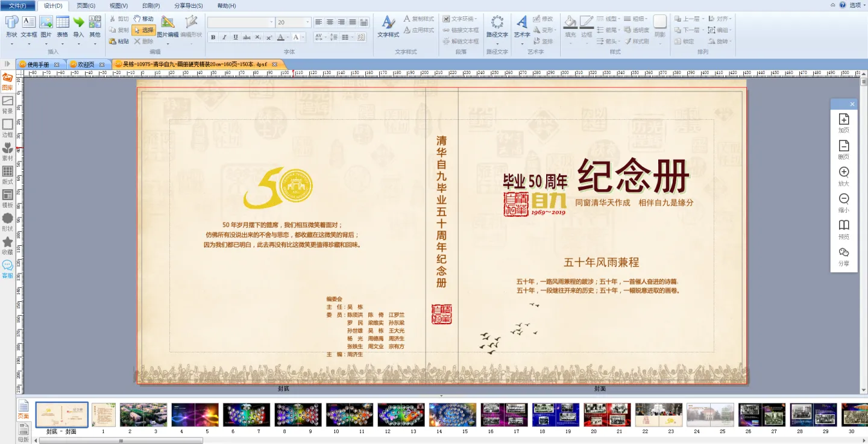Click the 边框 border color pen
Image resolution: width=868 pixels, height=444 pixels.
click(587, 22)
